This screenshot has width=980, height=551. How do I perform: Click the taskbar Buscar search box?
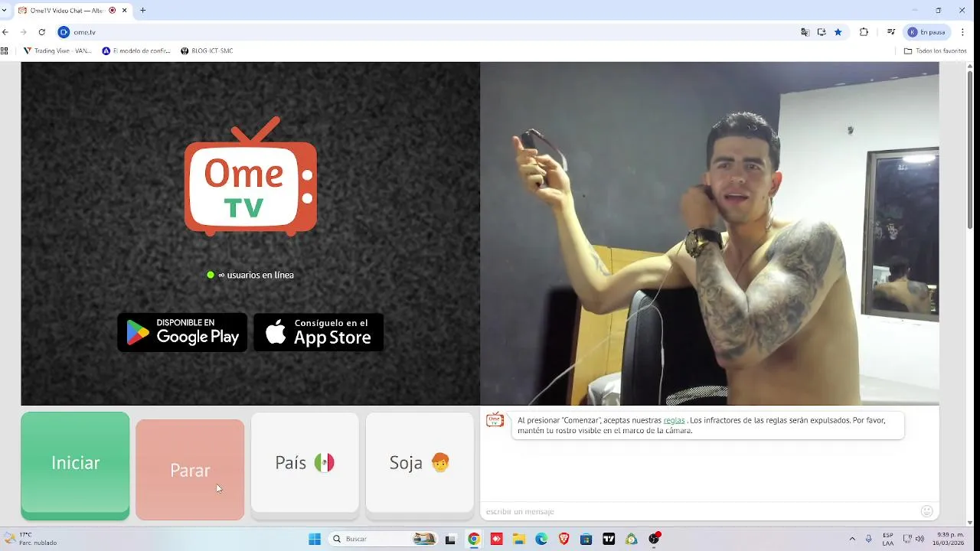(383, 539)
